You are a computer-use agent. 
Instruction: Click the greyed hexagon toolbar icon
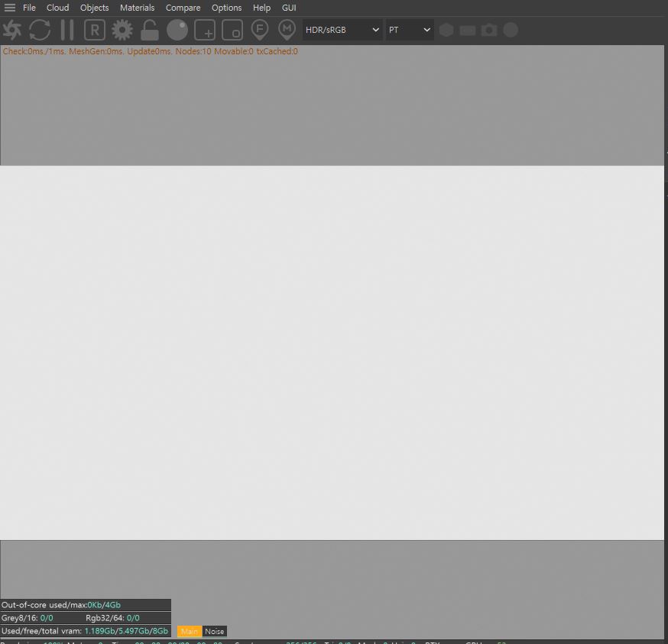pos(446,30)
